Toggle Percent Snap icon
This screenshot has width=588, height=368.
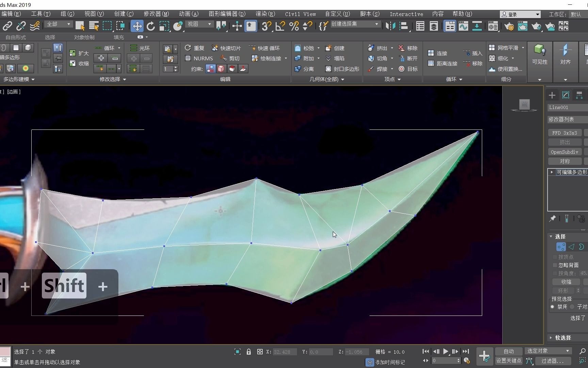(x=294, y=26)
